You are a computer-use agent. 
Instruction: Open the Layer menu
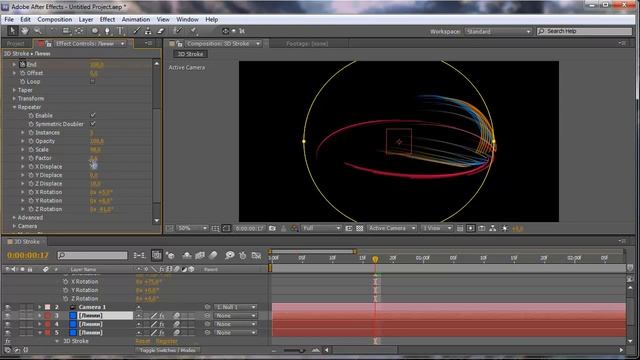click(x=86, y=19)
